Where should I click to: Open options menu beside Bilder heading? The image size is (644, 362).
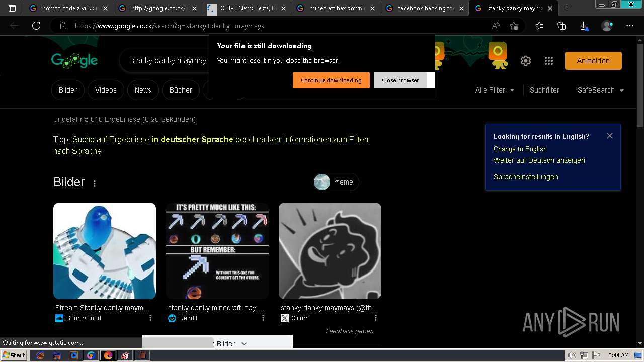[95, 184]
